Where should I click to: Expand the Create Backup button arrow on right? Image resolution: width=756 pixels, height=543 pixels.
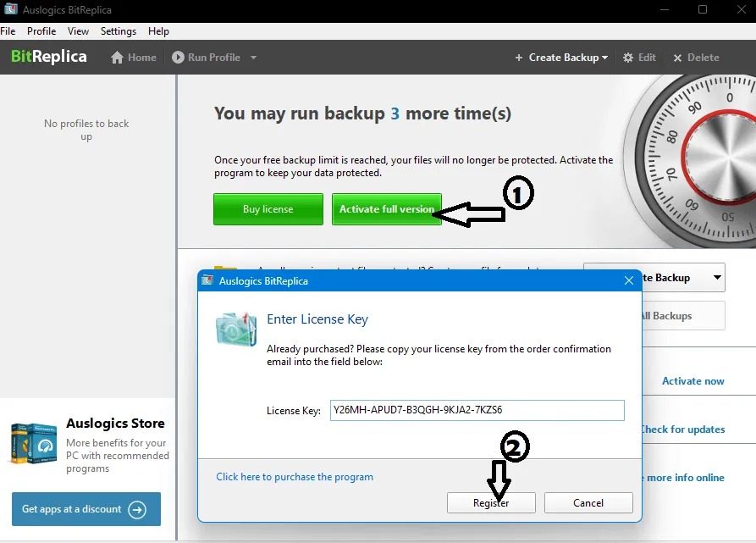(718, 277)
